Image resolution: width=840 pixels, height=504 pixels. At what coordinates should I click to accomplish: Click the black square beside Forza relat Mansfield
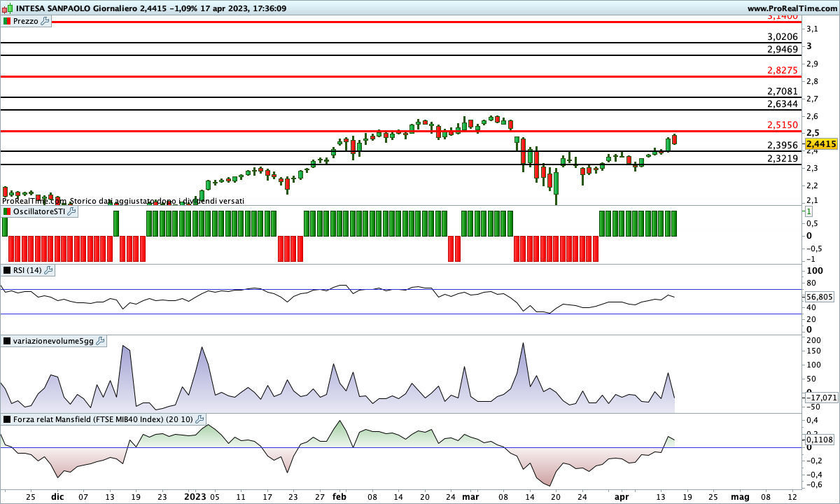tap(7, 419)
